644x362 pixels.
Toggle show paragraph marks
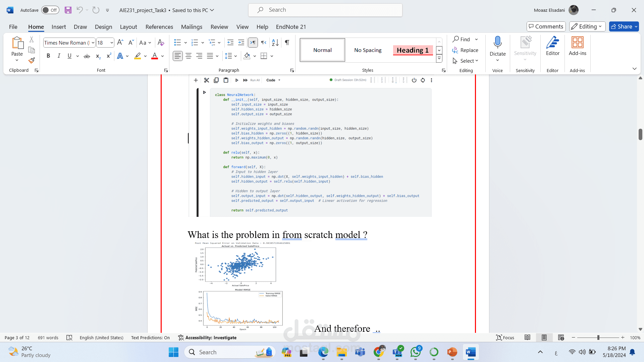287,43
